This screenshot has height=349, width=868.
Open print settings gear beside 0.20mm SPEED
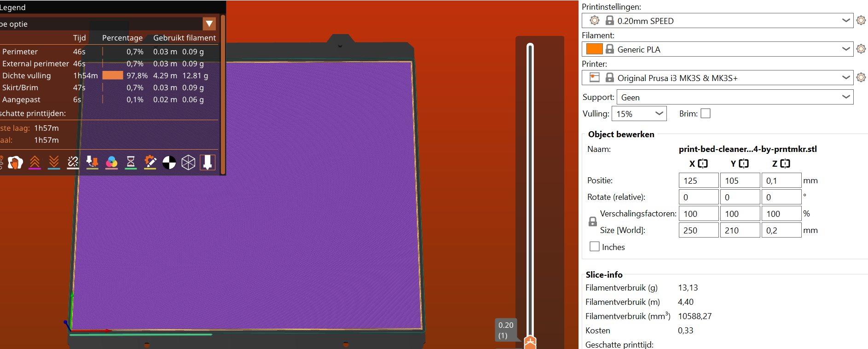coord(861,20)
